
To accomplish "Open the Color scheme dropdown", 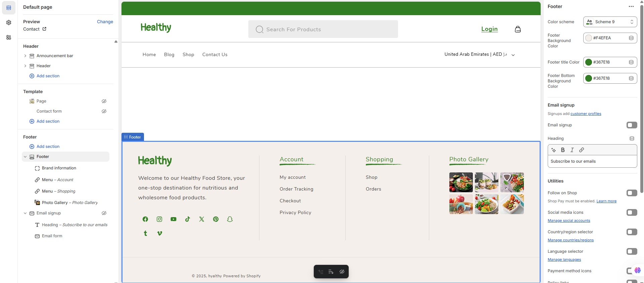I will (x=610, y=22).
